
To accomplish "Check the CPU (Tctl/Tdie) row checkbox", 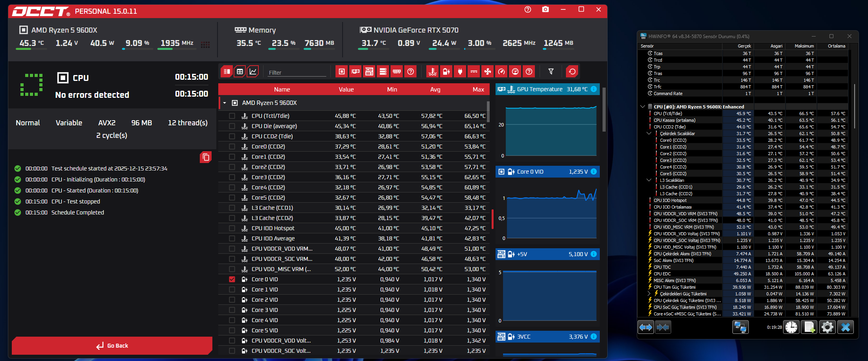I will 232,116.
